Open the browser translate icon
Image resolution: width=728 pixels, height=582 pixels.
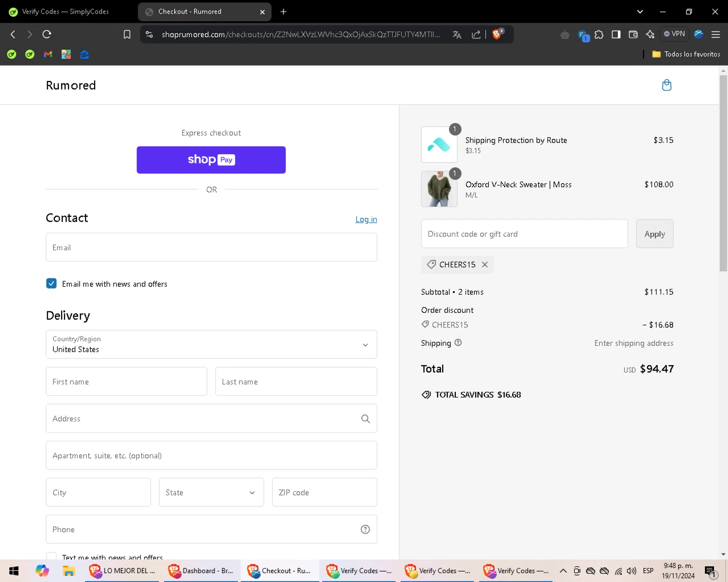point(457,34)
